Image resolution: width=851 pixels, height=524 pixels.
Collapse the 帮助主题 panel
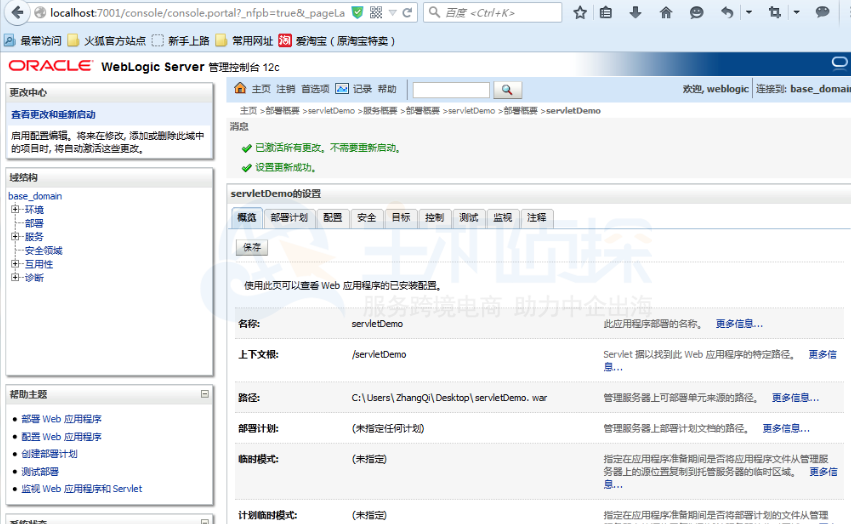click(x=205, y=394)
